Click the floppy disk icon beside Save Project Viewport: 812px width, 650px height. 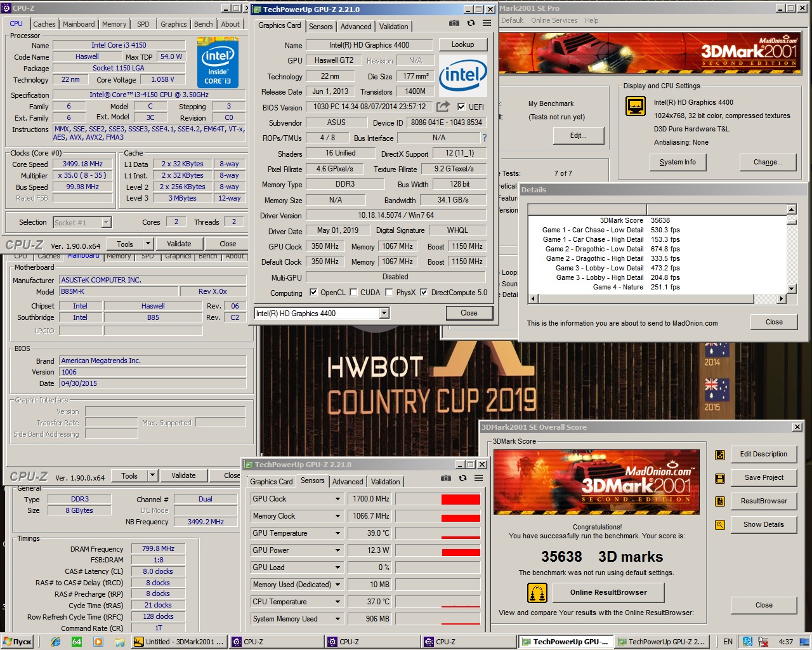coord(720,478)
